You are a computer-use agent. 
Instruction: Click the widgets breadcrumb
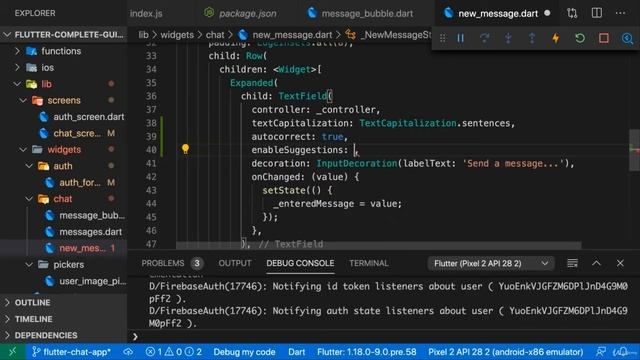[177, 35]
